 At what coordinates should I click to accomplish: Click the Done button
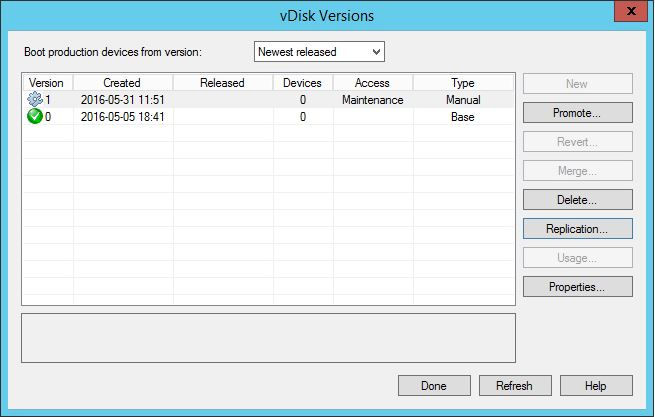(x=434, y=386)
